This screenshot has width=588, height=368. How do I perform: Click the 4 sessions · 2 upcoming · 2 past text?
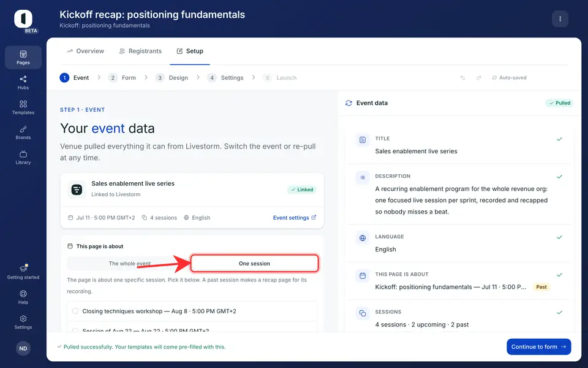[422, 324]
